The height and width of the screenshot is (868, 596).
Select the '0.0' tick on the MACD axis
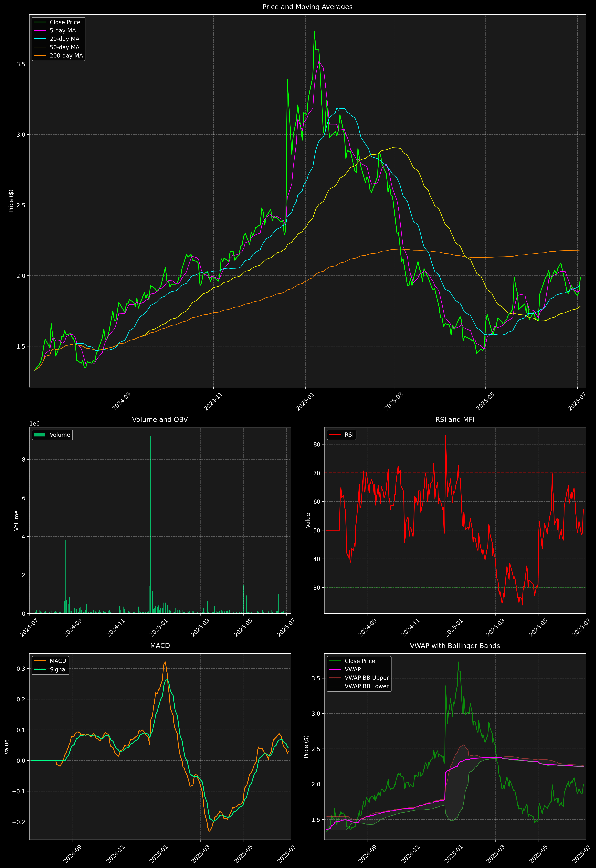(x=21, y=760)
